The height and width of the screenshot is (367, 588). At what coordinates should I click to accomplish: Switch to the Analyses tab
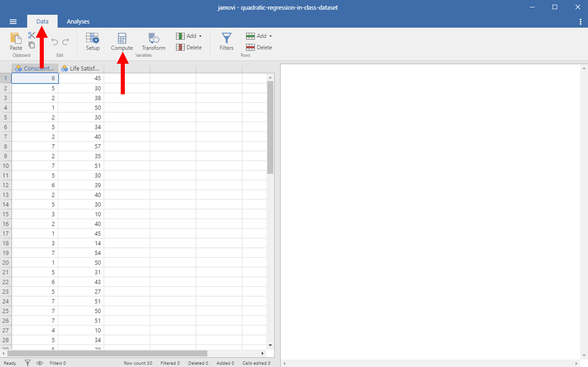point(78,21)
